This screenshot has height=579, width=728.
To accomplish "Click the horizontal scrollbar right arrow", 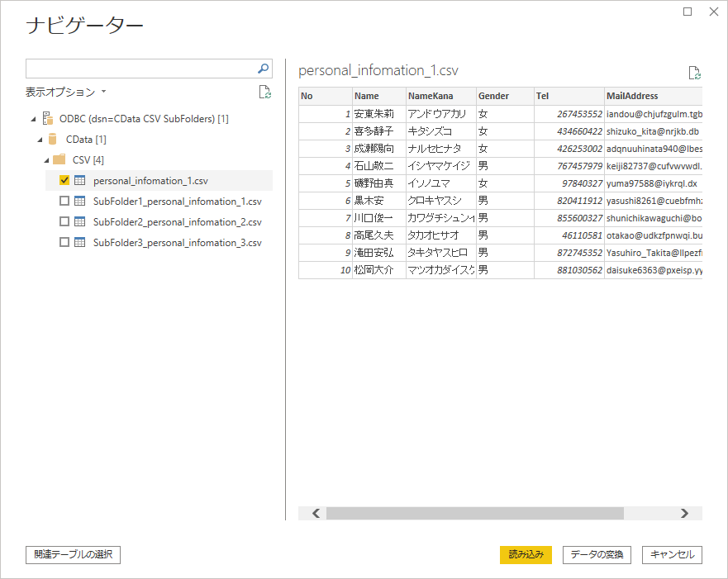I will (x=684, y=513).
